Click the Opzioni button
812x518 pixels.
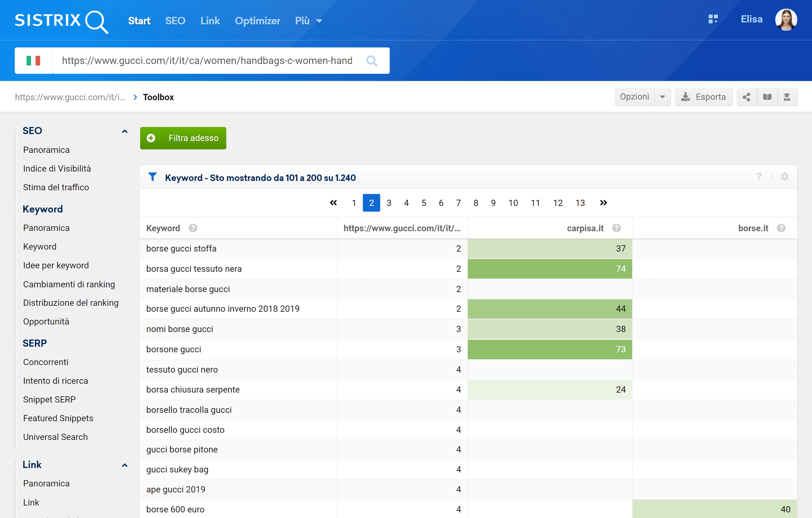(634, 97)
